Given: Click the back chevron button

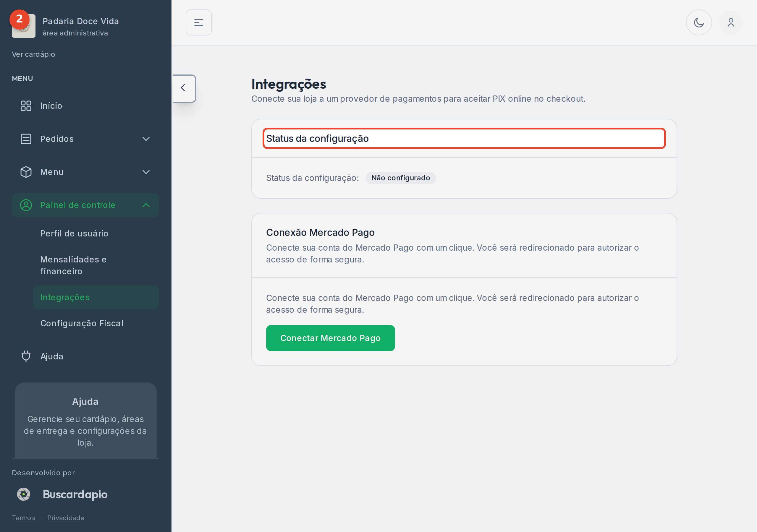Looking at the screenshot, I should [183, 88].
